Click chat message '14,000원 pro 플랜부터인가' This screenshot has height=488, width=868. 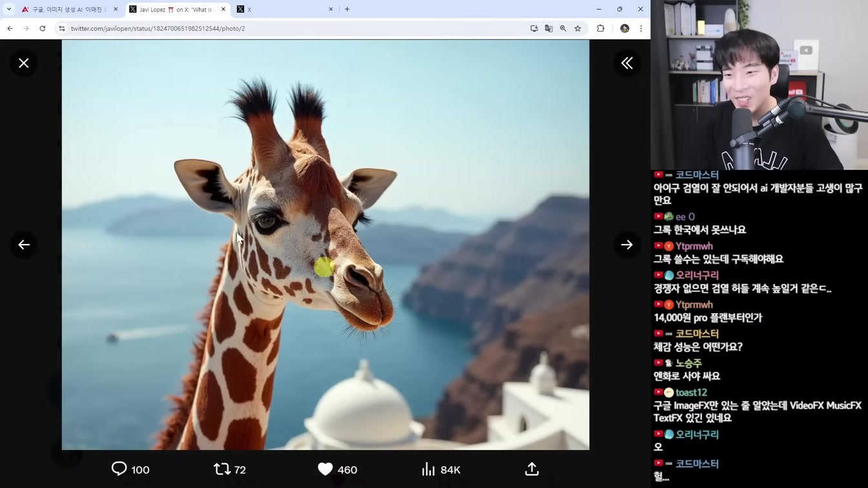[x=708, y=318]
